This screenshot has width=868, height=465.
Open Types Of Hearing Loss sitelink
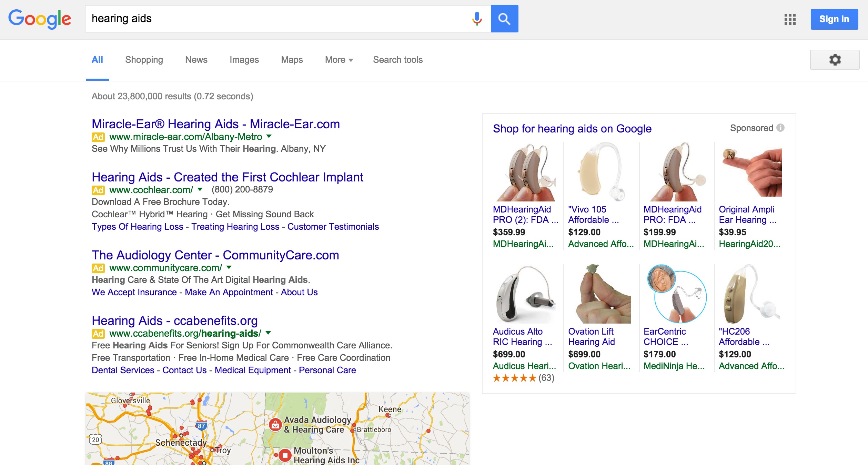tap(138, 227)
